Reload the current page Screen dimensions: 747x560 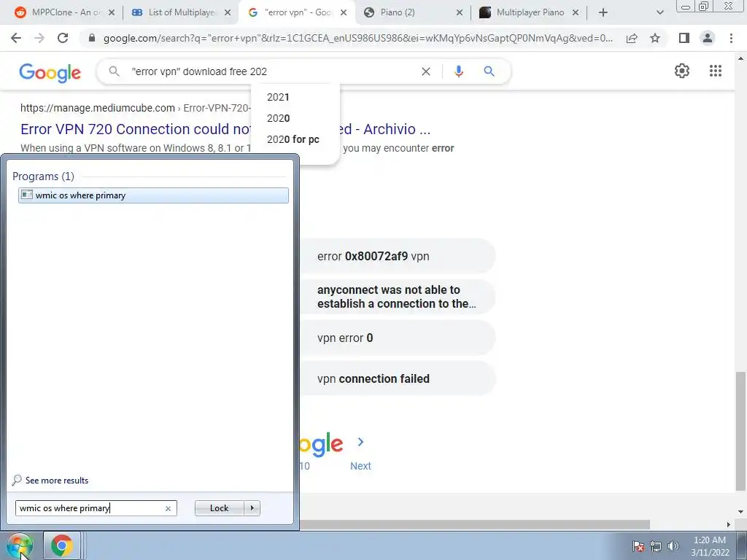[x=63, y=38]
